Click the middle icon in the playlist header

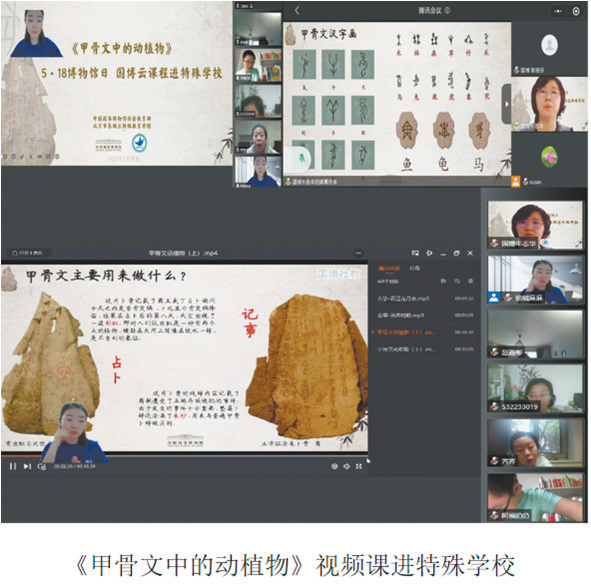click(x=457, y=281)
